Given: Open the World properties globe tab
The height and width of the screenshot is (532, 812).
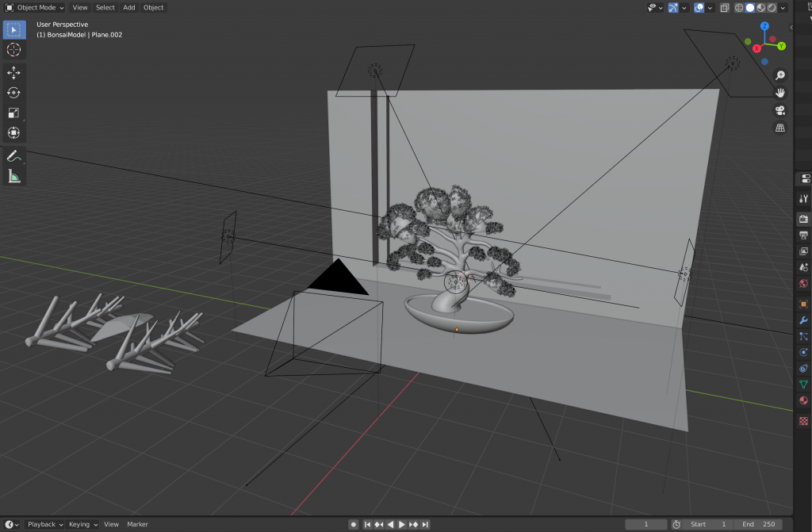Looking at the screenshot, I should pos(803,283).
